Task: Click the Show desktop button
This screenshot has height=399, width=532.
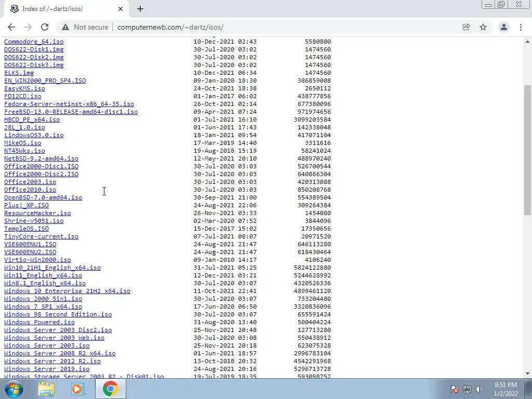Action: coord(528,389)
